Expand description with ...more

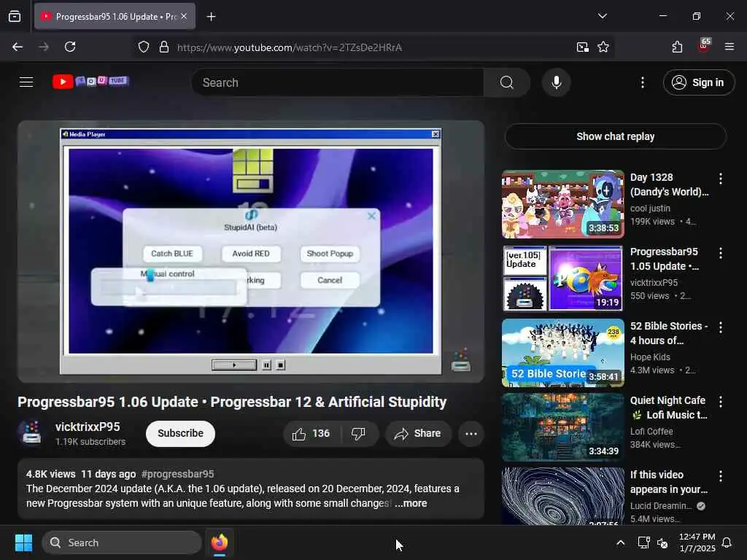411,503
